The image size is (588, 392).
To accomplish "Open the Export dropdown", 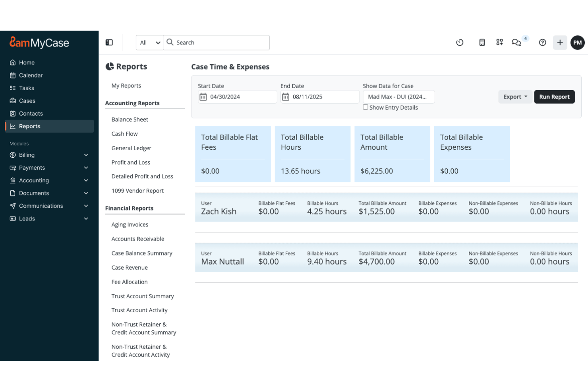I will point(515,97).
